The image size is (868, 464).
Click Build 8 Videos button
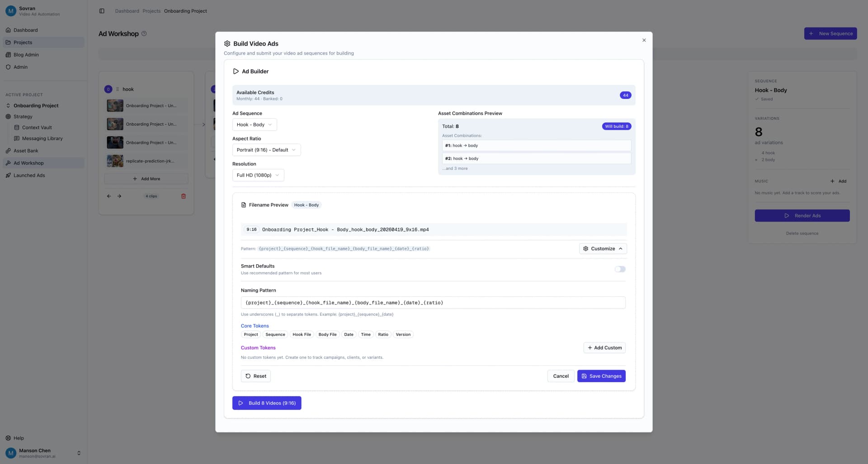coord(267,403)
